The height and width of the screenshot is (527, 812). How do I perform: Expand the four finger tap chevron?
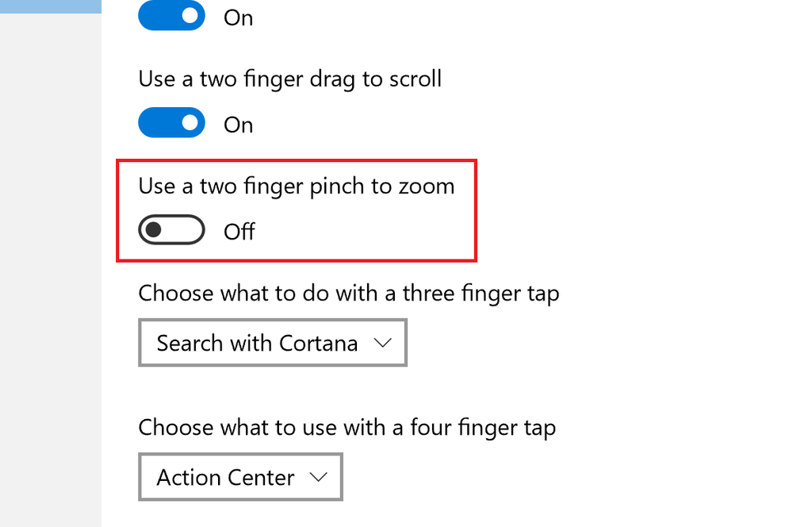coord(320,477)
